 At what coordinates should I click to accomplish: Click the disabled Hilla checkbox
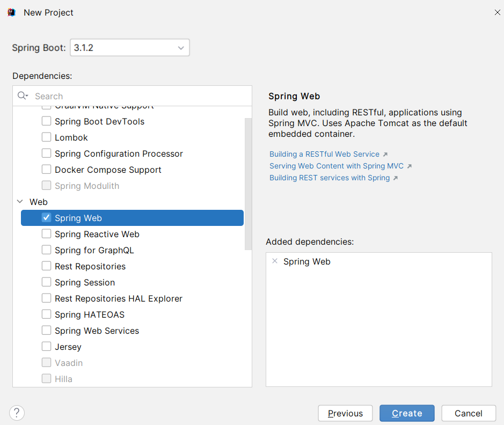[x=46, y=378]
